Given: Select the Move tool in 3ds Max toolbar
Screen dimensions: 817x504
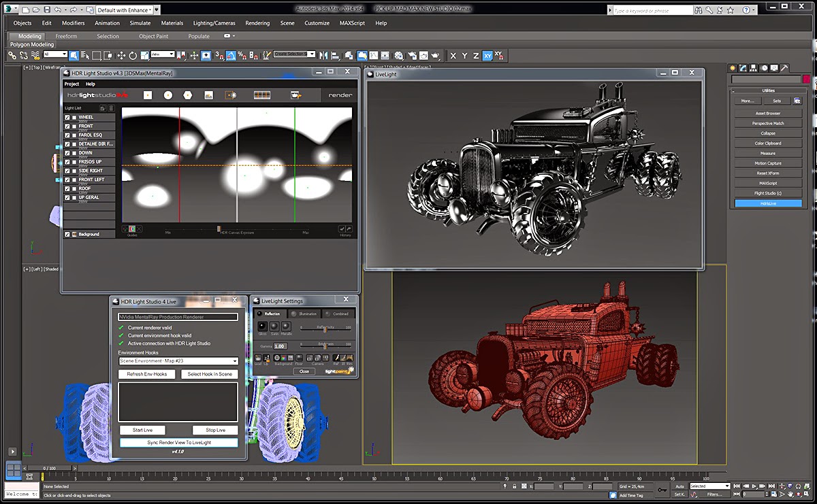Looking at the screenshot, I should (x=121, y=55).
